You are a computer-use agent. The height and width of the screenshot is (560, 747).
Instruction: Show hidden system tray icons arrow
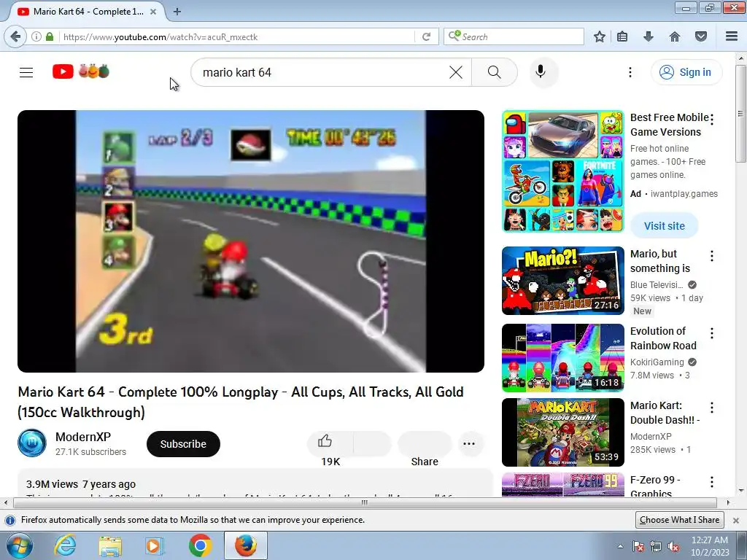(620, 546)
